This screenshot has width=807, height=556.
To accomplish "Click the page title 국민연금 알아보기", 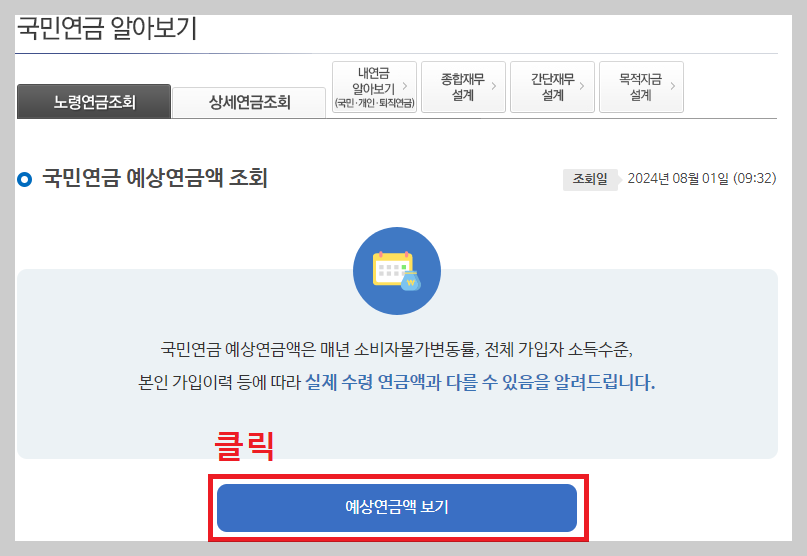I will click(x=108, y=28).
